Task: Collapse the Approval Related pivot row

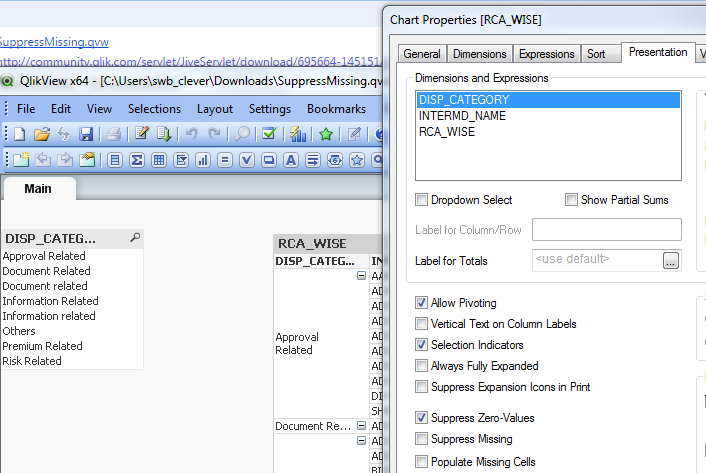Action: (x=361, y=275)
